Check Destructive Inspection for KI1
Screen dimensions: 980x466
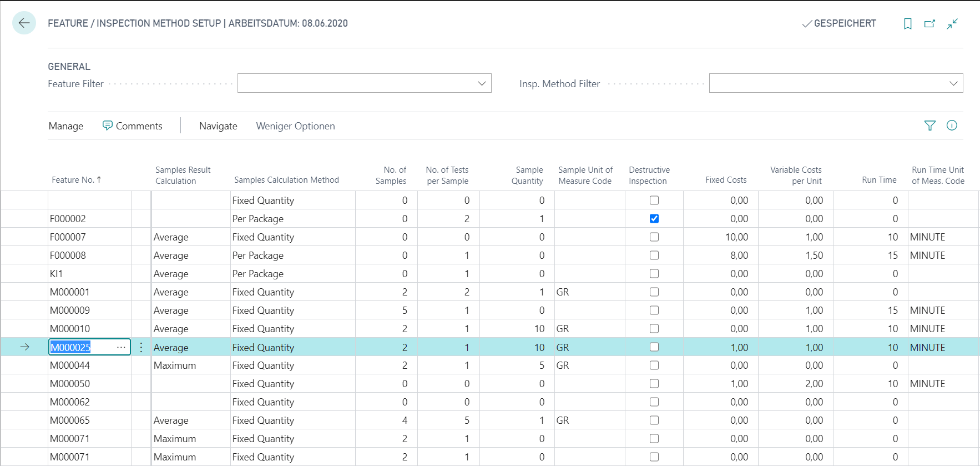(654, 273)
